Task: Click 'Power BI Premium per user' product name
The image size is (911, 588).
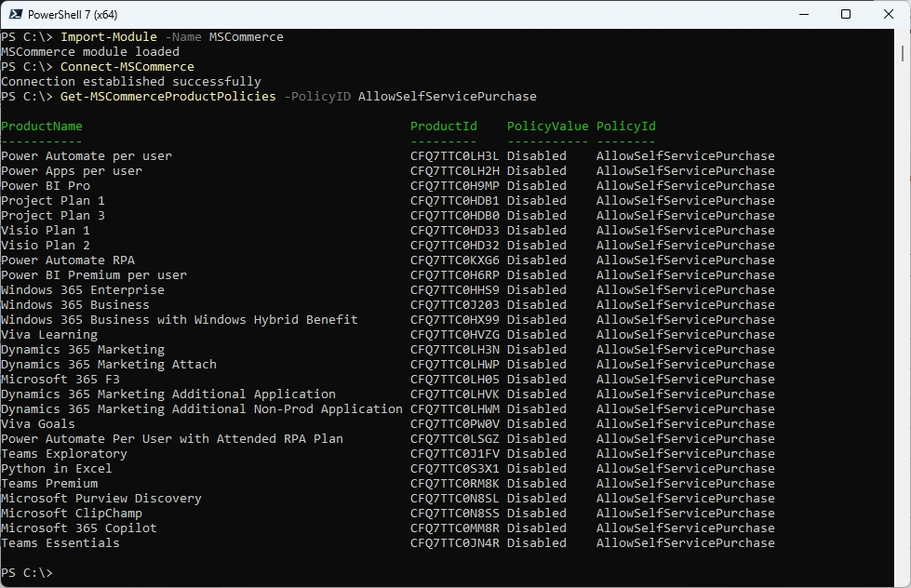Action: (94, 274)
